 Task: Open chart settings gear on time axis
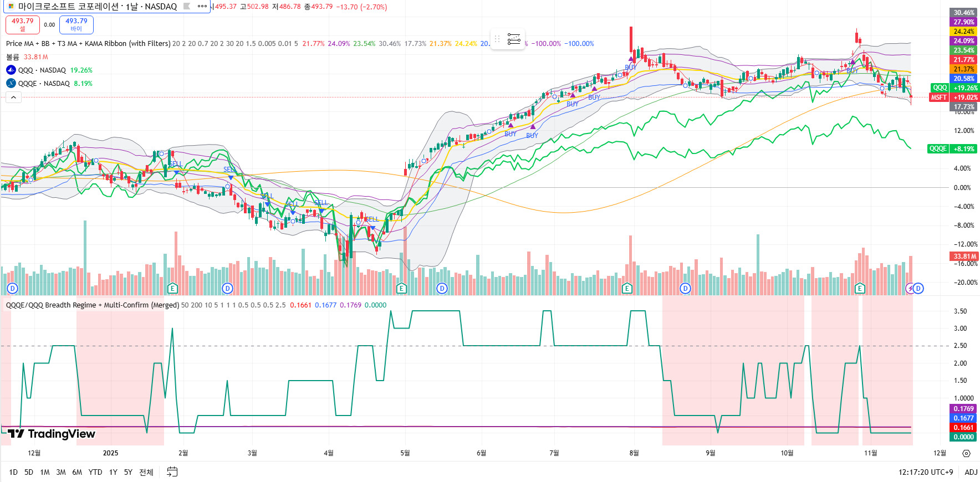[x=966, y=453]
